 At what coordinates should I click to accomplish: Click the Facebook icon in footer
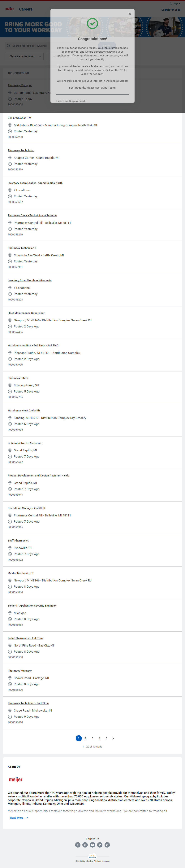coord(78,845)
